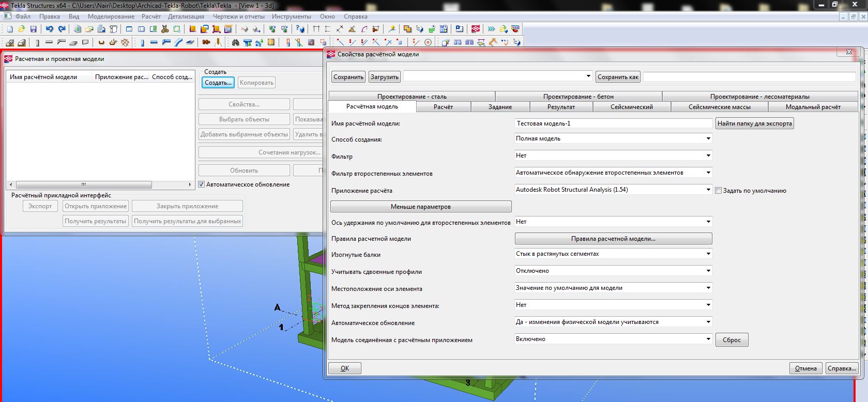Click the Undo arrow in toolbar

(50, 29)
